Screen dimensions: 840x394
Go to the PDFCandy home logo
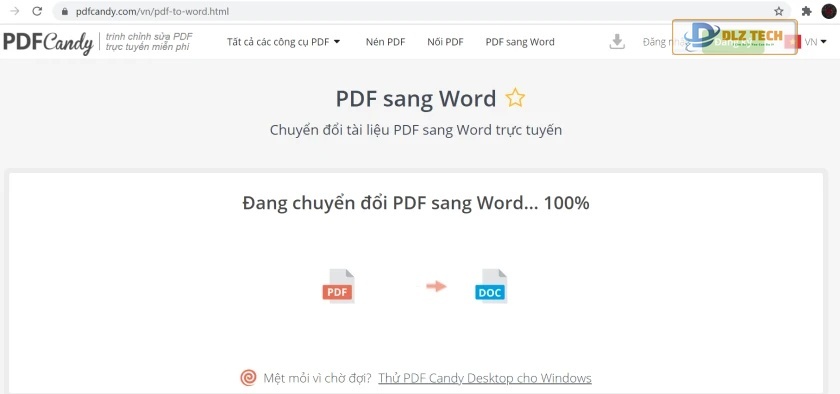(x=48, y=42)
